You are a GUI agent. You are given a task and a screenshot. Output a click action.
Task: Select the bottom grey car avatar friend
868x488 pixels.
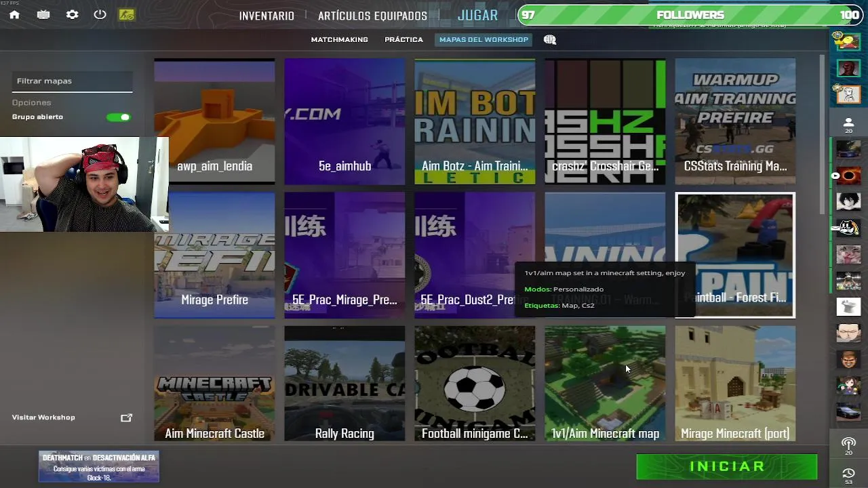pos(848,411)
